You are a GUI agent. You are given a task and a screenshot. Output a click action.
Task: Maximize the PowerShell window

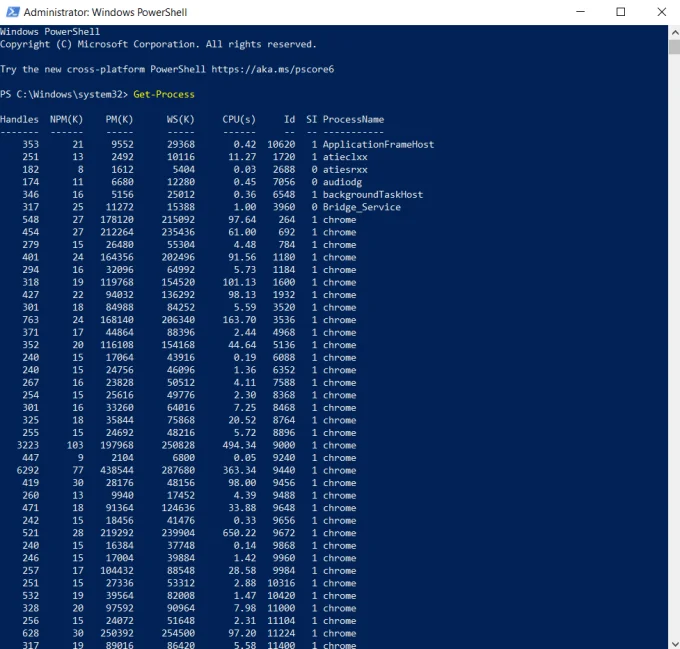click(x=621, y=12)
